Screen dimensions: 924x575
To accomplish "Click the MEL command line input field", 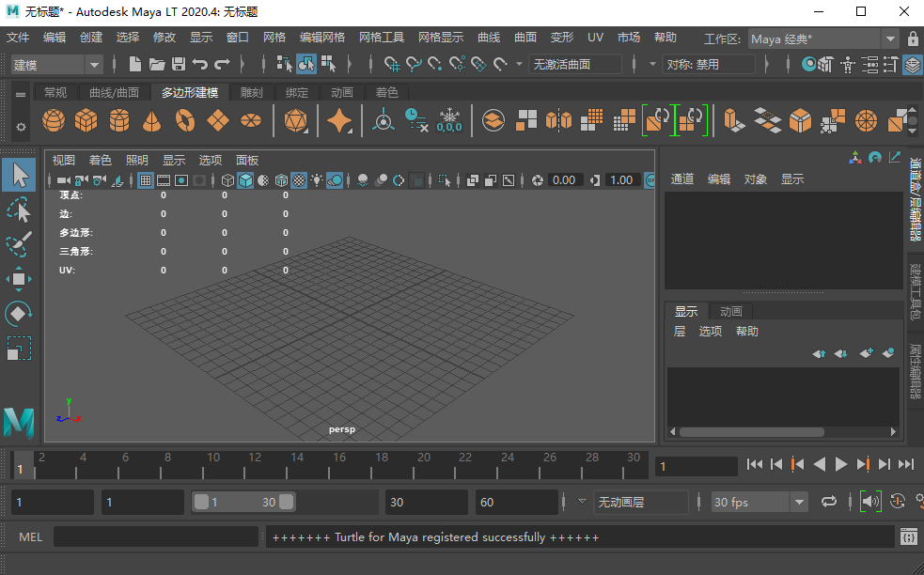I will [156, 537].
